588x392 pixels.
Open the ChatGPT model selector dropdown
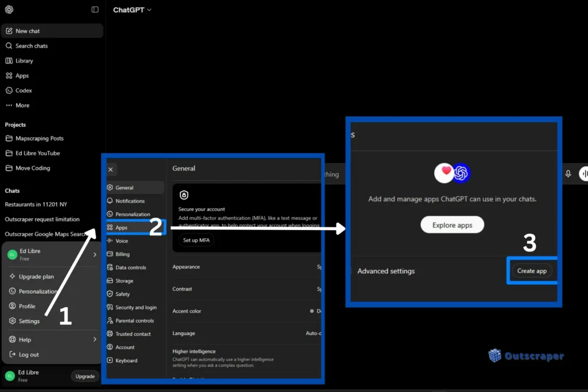(x=132, y=10)
